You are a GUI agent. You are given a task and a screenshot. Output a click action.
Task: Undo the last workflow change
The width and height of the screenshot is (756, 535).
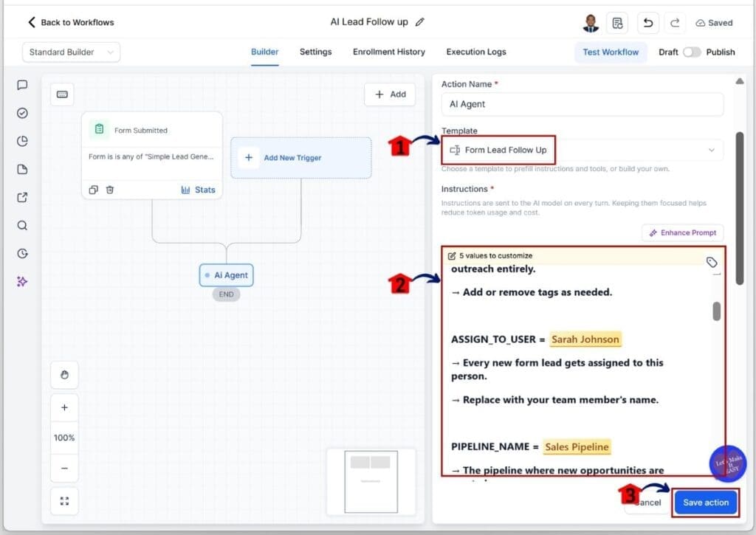click(647, 23)
